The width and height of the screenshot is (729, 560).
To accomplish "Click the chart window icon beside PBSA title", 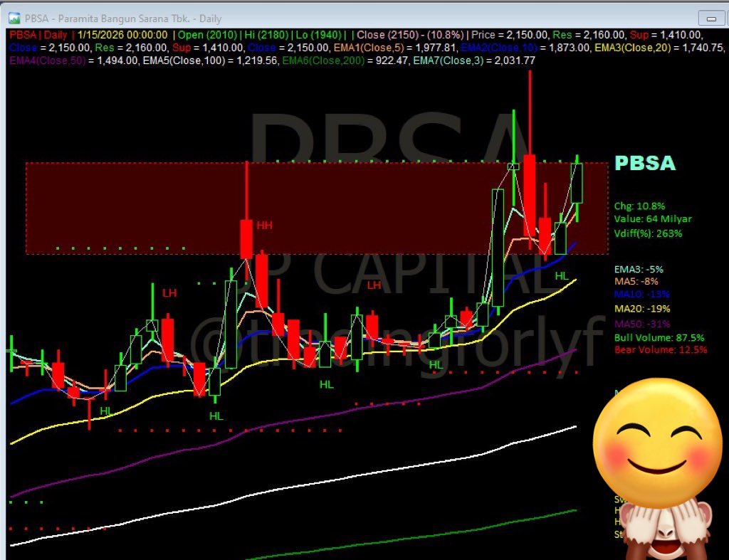I will 14,19.
